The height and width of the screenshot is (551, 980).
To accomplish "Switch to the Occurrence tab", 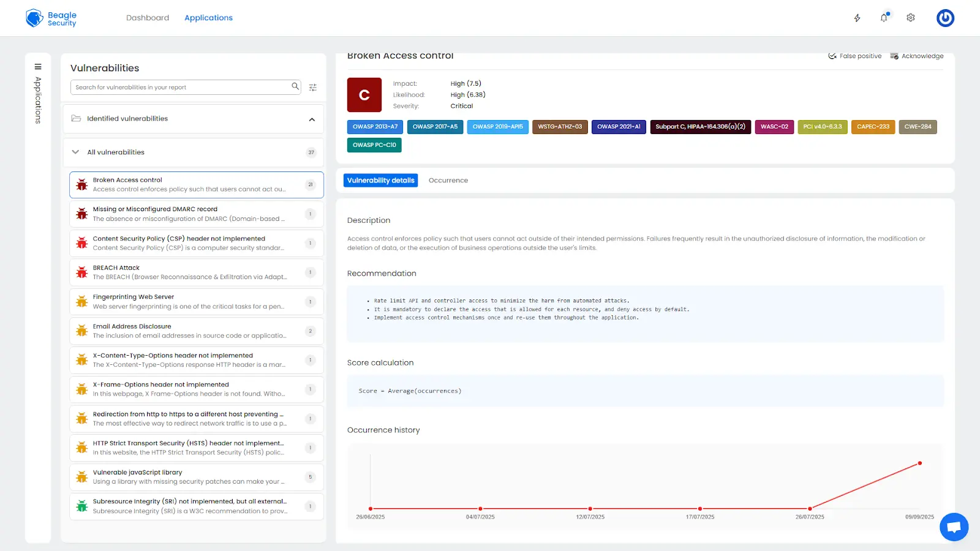I will point(448,180).
